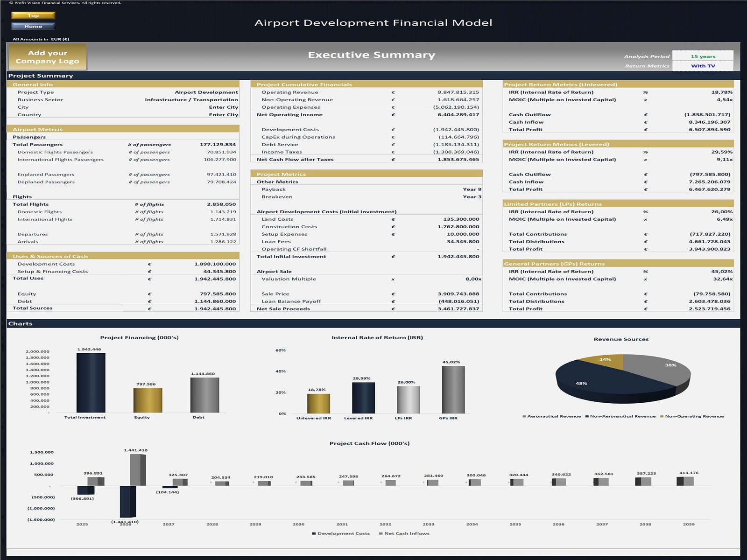Viewport: 747px width, 560px height.
Task: Open the Analysis Period '15 years' dropdown
Action: [x=703, y=56]
